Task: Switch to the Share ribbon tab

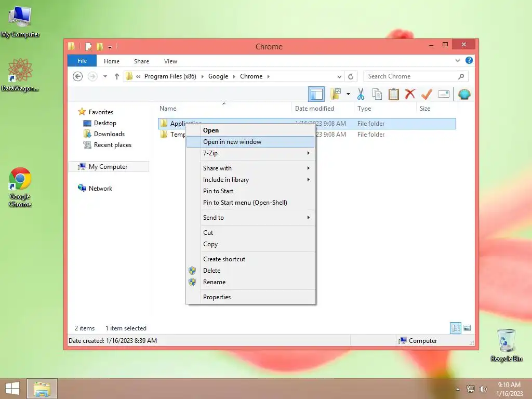Action: pos(141,61)
